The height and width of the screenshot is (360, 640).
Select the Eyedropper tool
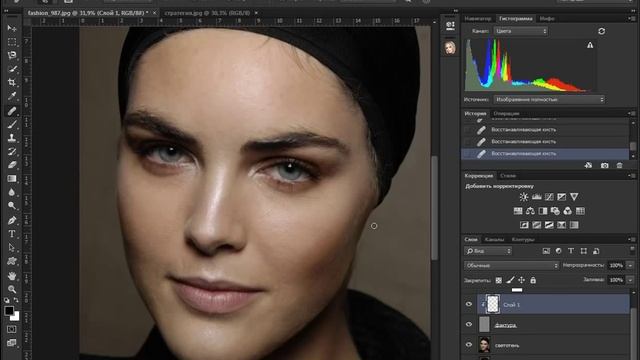12,96
